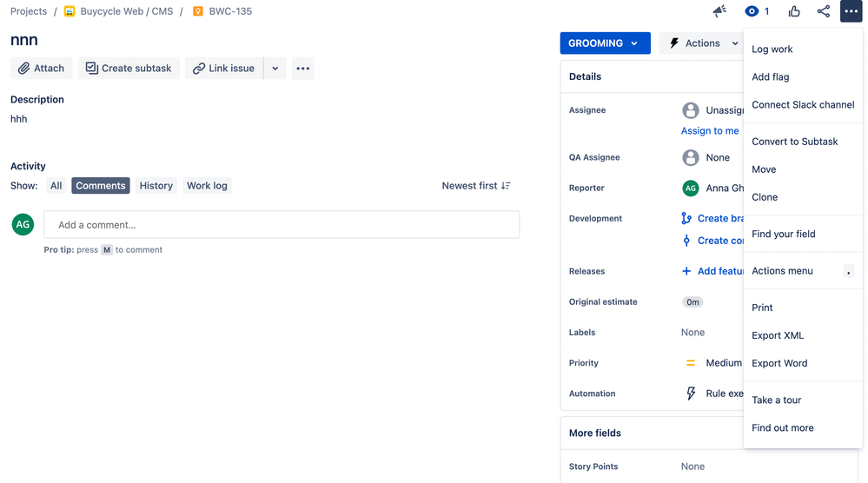Edit the issue title nnn
The width and height of the screenshot is (868, 483).
click(24, 40)
